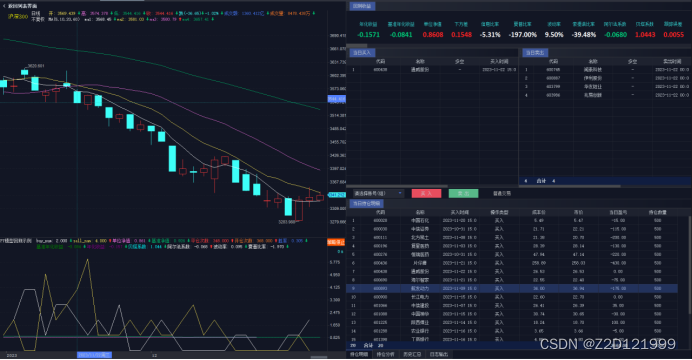692x360 pixels.
Task: Select the 当日买入 panel tab
Action: click(x=362, y=52)
